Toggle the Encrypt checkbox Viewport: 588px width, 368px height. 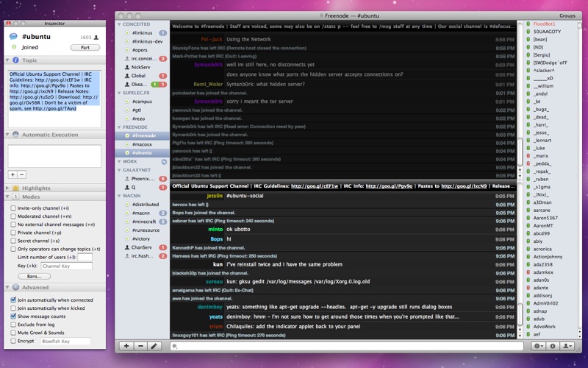click(x=13, y=341)
